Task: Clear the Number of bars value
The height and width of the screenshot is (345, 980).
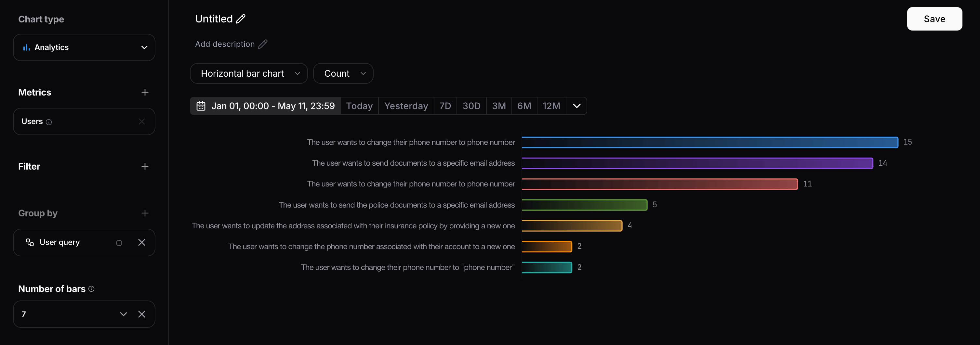Action: click(142, 314)
